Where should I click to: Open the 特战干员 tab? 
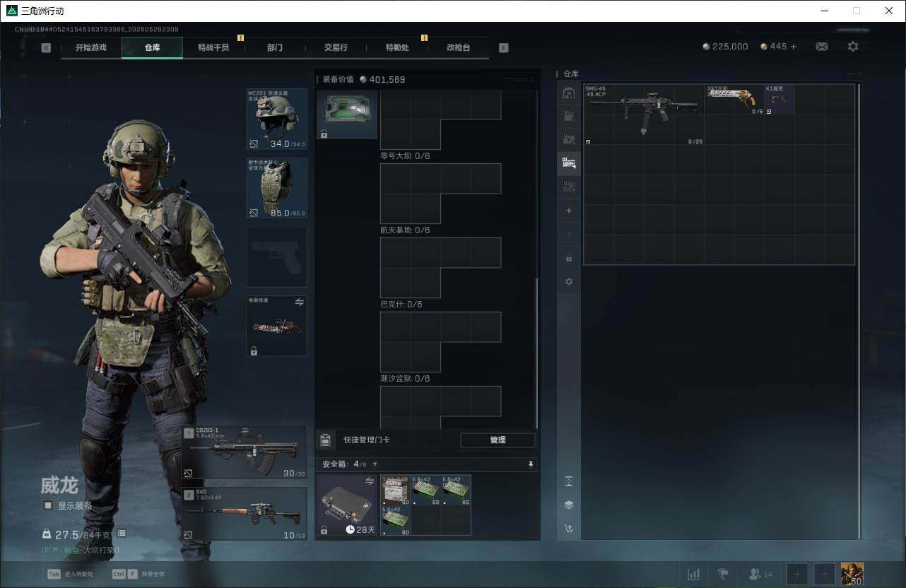213,47
